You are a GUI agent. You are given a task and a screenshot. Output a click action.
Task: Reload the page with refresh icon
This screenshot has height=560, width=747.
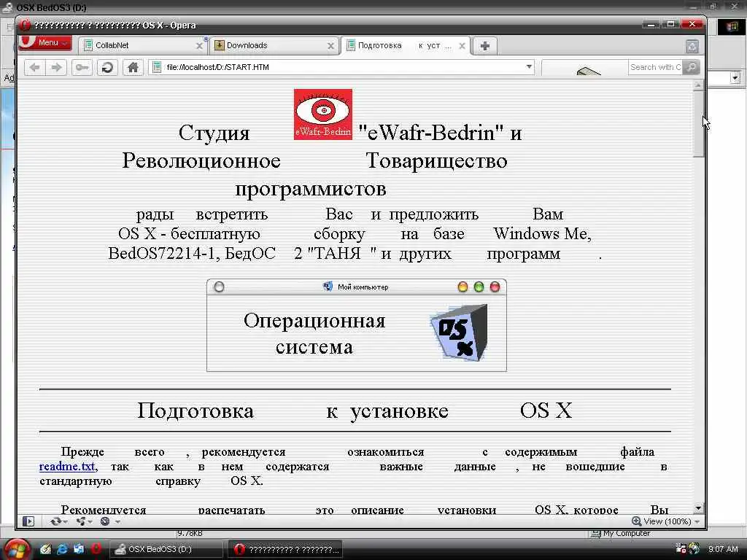(x=107, y=67)
